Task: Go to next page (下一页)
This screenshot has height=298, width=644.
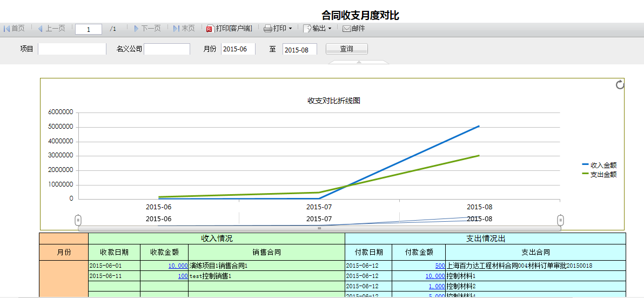Action: tap(147, 28)
